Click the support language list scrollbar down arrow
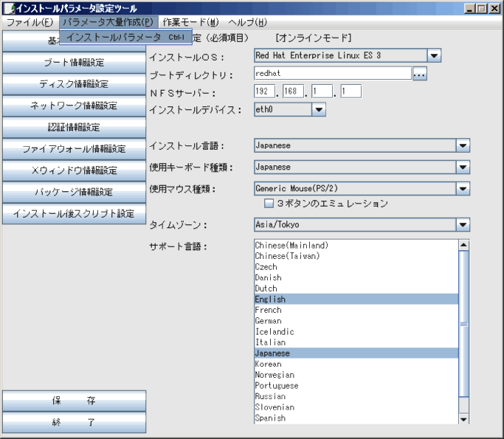 pyautogui.click(x=463, y=419)
